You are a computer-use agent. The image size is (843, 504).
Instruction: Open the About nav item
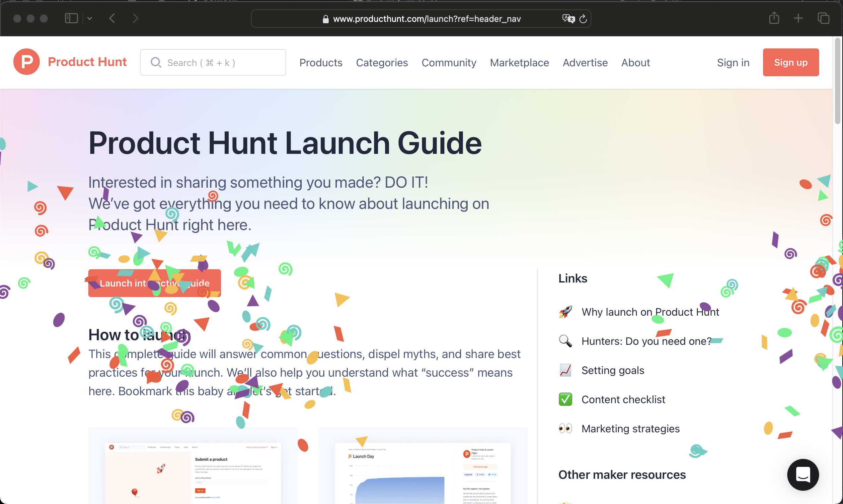click(x=635, y=62)
